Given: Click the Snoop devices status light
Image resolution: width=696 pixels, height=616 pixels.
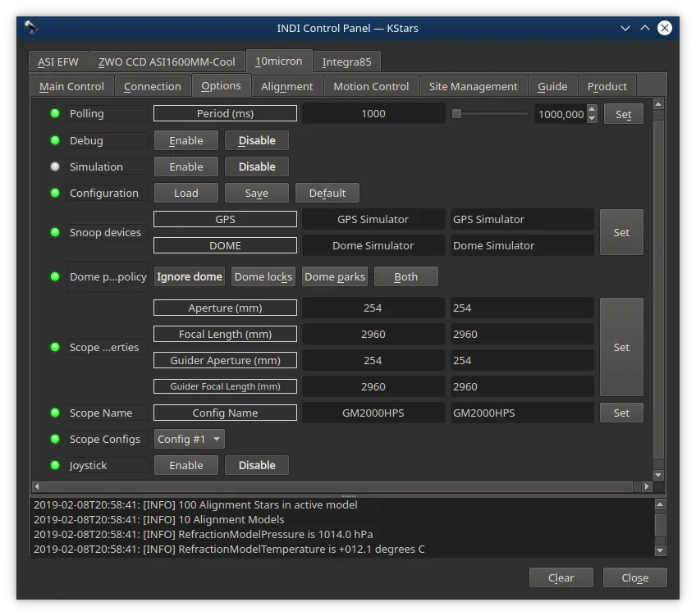Looking at the screenshot, I should [55, 232].
